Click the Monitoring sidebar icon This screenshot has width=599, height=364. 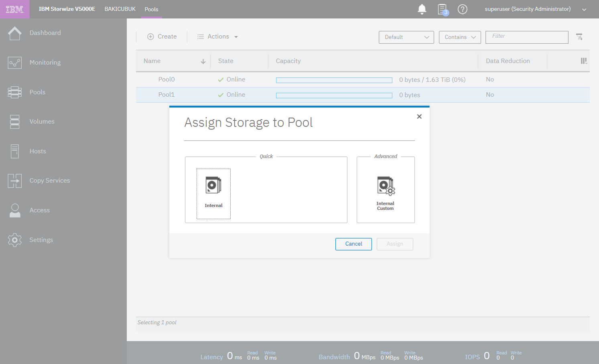(x=15, y=63)
